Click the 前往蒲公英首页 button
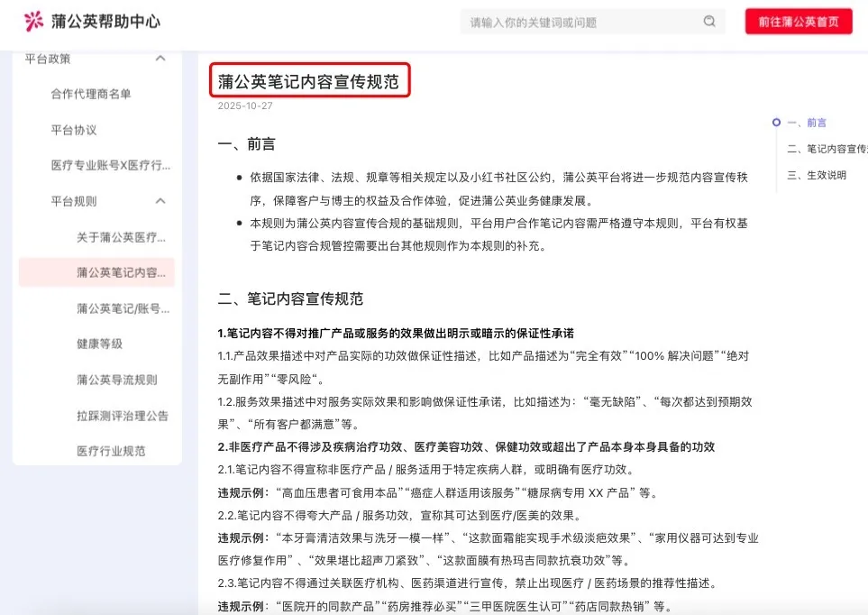The width and height of the screenshot is (868, 615). point(799,22)
